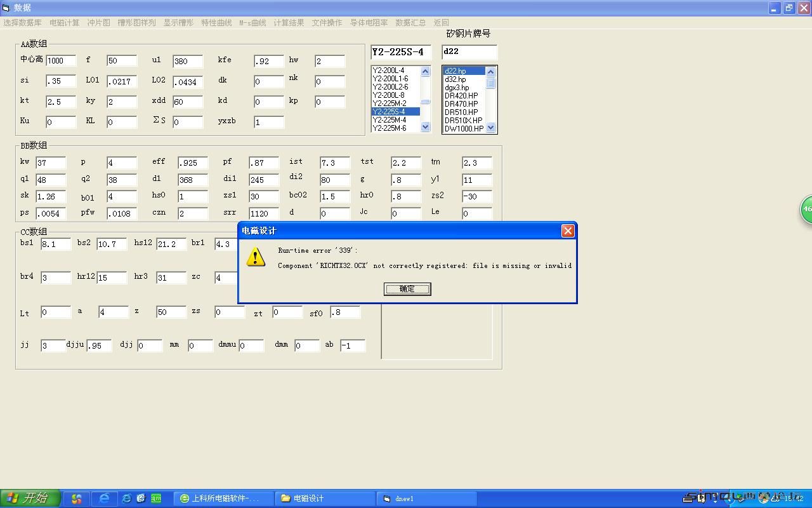This screenshot has width=812, height=508.
Task: Select highlighted Y2-225S-4 list entry
Action: [395, 112]
